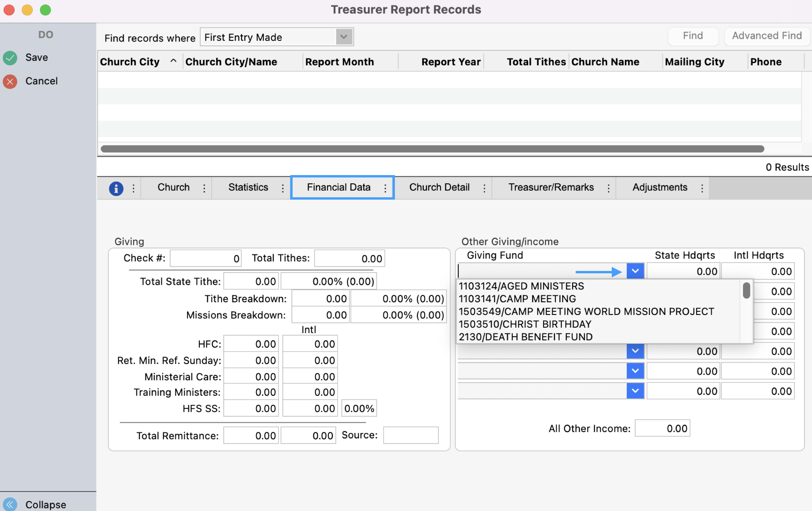Screen dimensions: 812x511
Task: Open the first Giving Fund dropdown arrow
Action: click(x=634, y=271)
